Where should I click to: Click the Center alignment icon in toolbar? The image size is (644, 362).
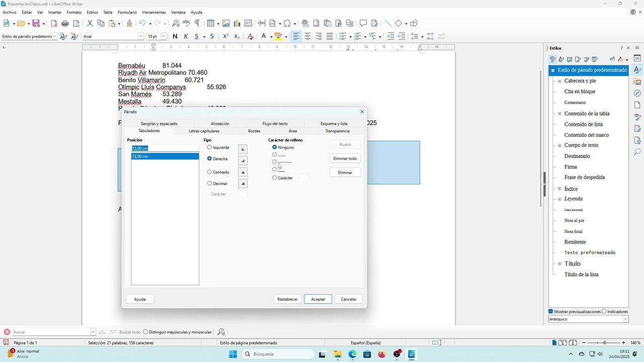307,36
